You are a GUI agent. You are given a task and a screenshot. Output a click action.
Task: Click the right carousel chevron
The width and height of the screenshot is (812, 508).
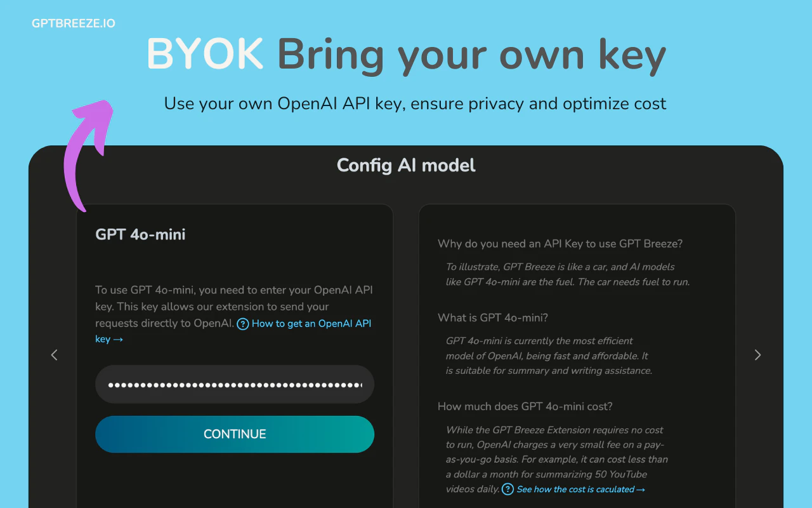tap(757, 355)
